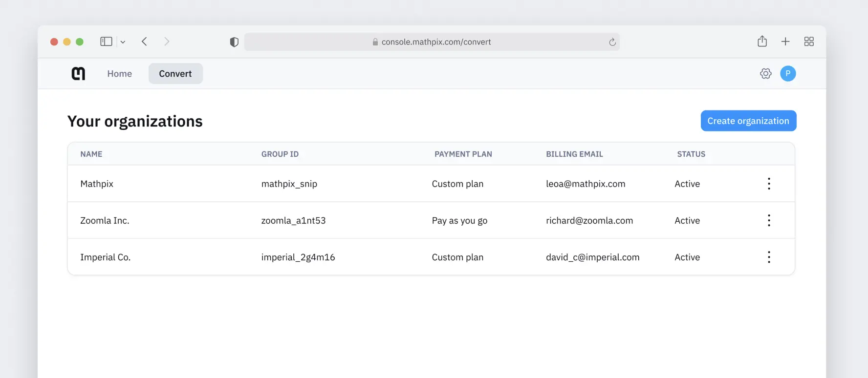Image resolution: width=868 pixels, height=378 pixels.
Task: Click the Your organizations heading
Action: pos(135,121)
